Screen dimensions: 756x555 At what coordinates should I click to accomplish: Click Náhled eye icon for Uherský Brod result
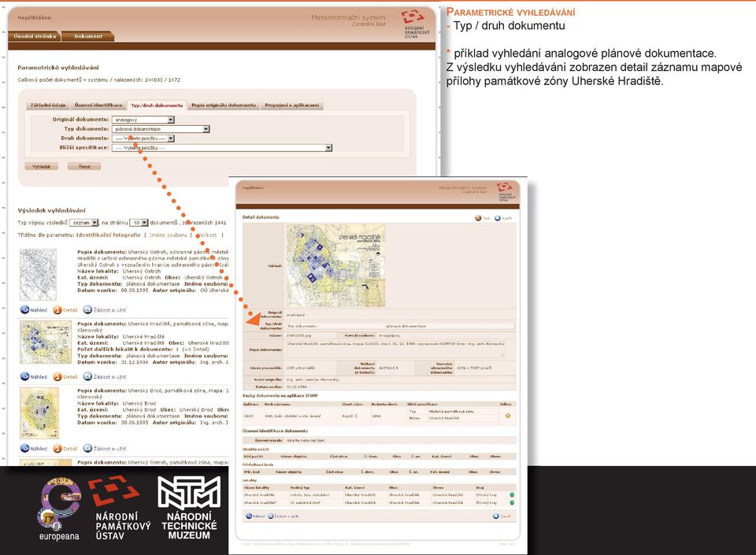point(24,448)
